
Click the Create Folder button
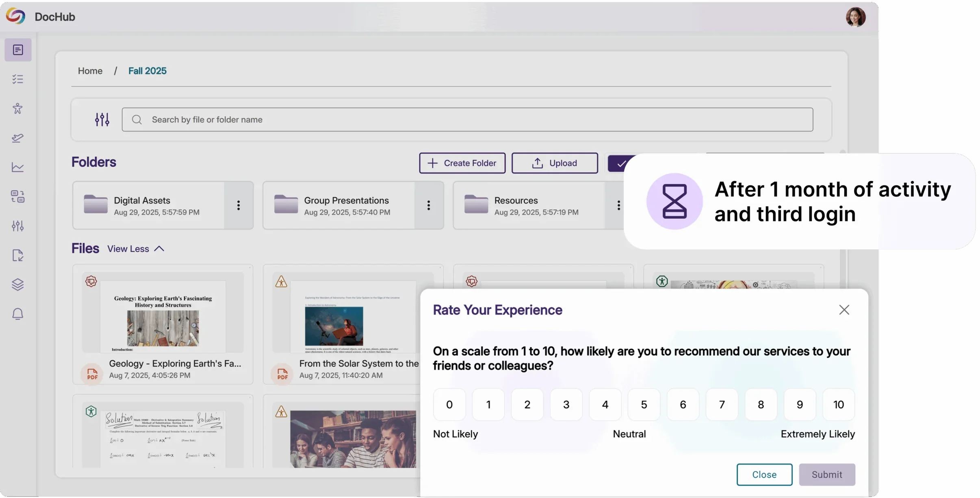(x=462, y=163)
